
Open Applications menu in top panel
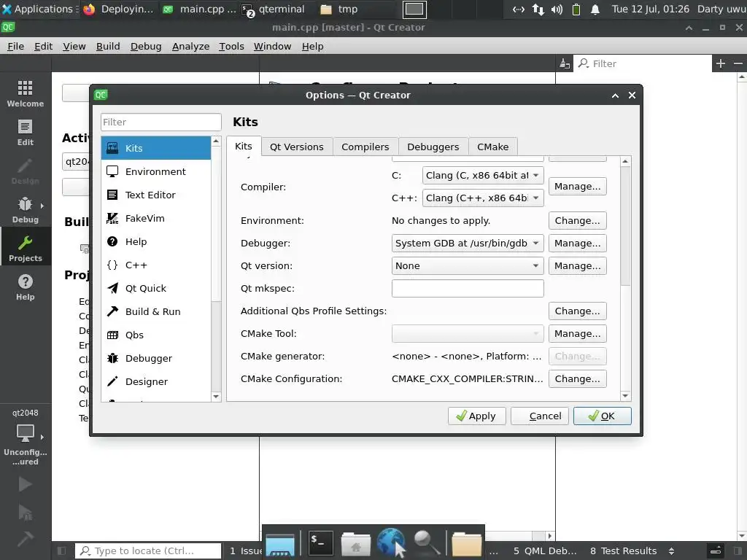point(40,9)
